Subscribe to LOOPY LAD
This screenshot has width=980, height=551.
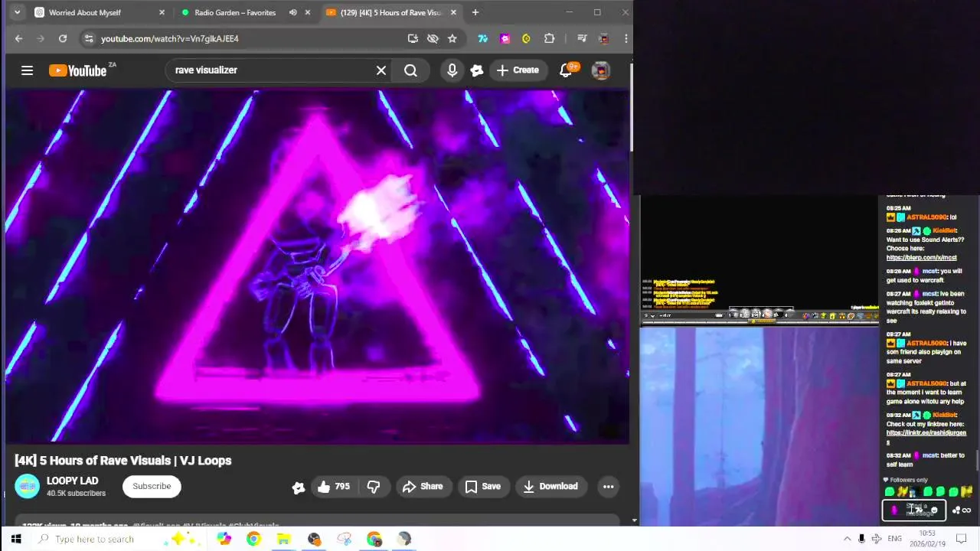(x=152, y=486)
